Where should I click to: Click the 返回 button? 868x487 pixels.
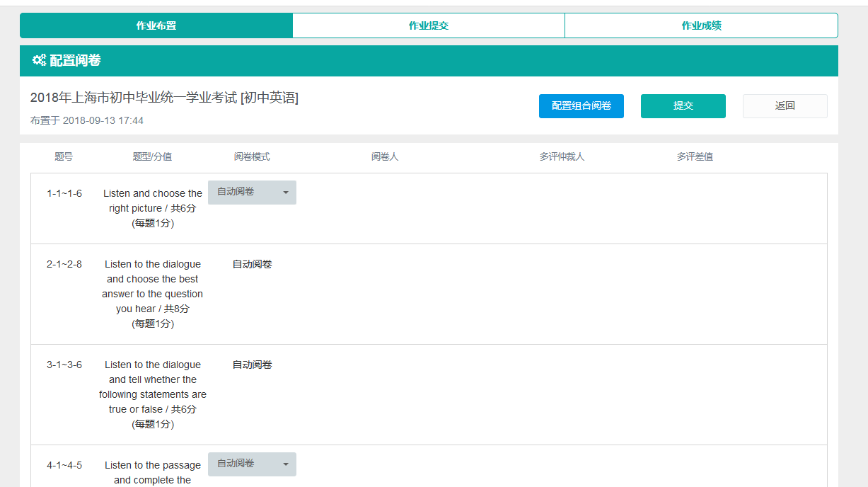point(785,106)
